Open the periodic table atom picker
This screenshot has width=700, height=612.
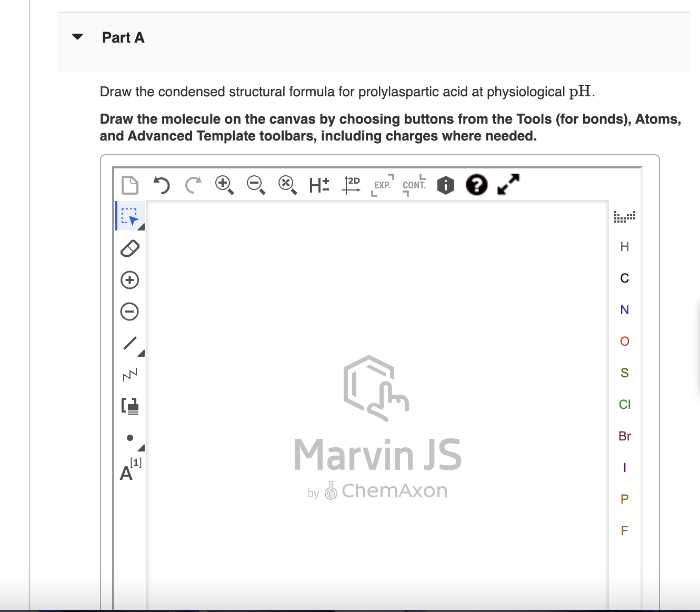coord(625,216)
